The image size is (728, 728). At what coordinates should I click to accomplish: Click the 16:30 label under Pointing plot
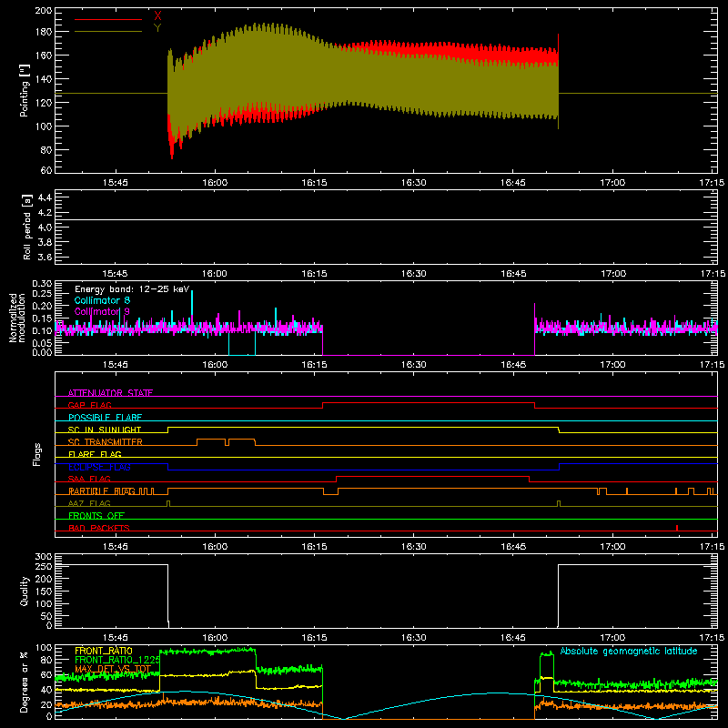(413, 183)
